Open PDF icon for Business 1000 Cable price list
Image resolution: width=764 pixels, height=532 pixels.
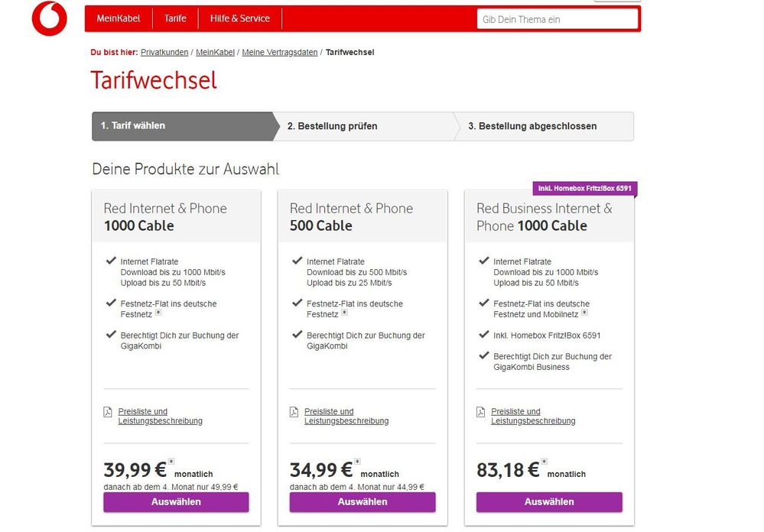(x=480, y=412)
